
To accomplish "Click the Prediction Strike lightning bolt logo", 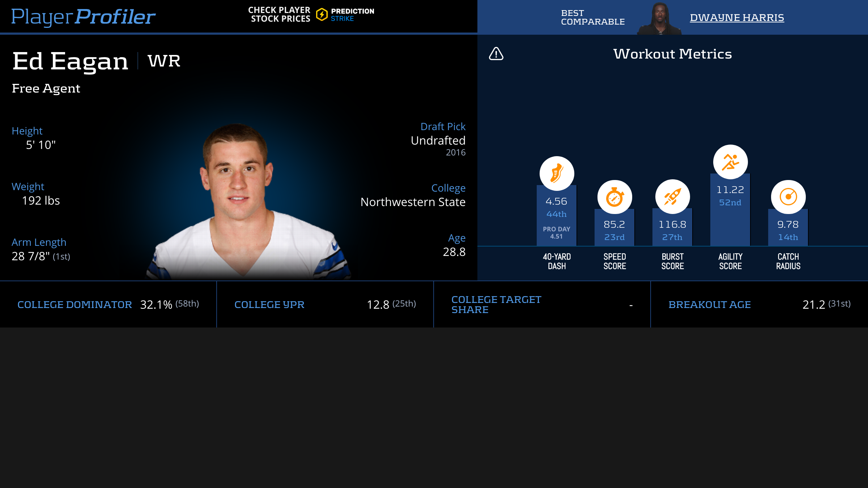I will pyautogui.click(x=322, y=14).
